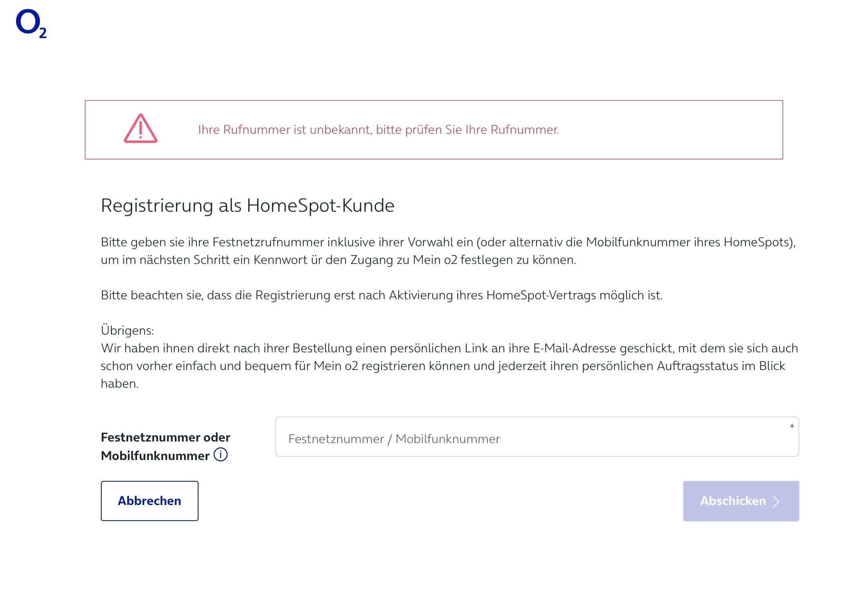Click the paragraph starting 'Wir haben ihnen direkt'

coord(449,366)
